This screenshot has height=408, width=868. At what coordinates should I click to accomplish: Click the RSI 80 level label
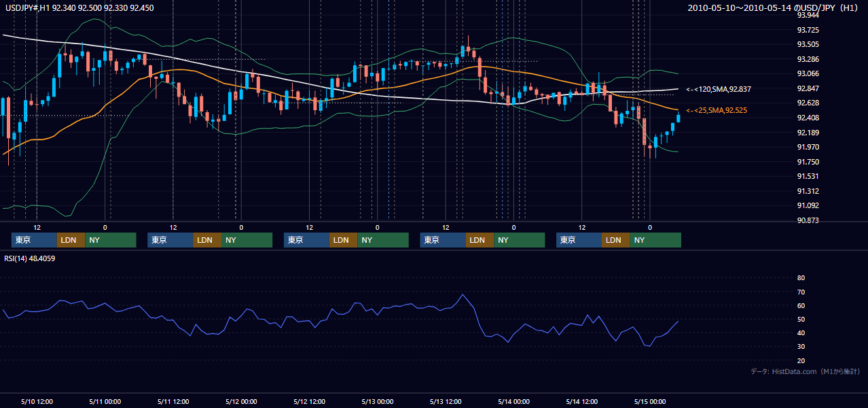tap(801, 278)
